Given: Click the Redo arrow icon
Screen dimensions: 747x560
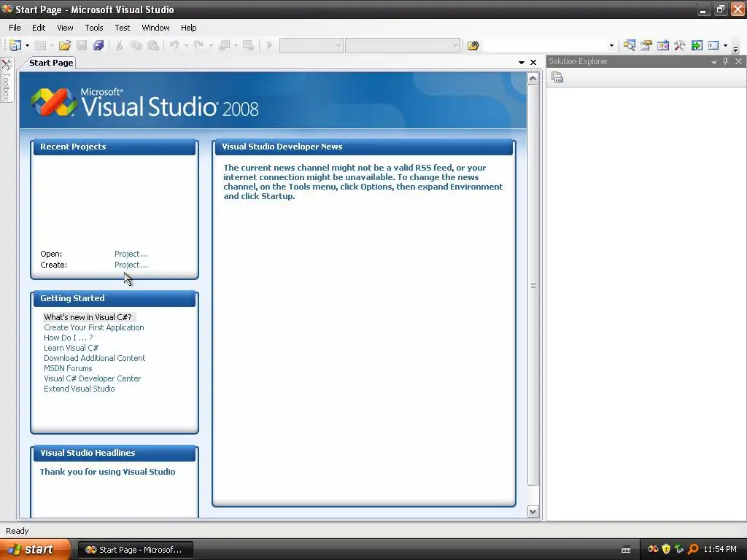Looking at the screenshot, I should click(x=199, y=45).
